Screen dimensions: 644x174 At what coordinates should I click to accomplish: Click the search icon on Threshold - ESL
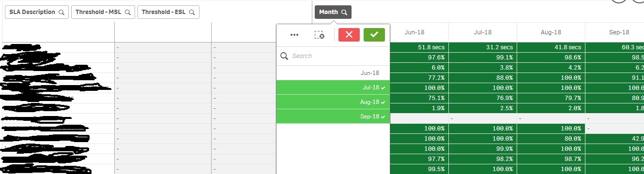pyautogui.click(x=192, y=13)
